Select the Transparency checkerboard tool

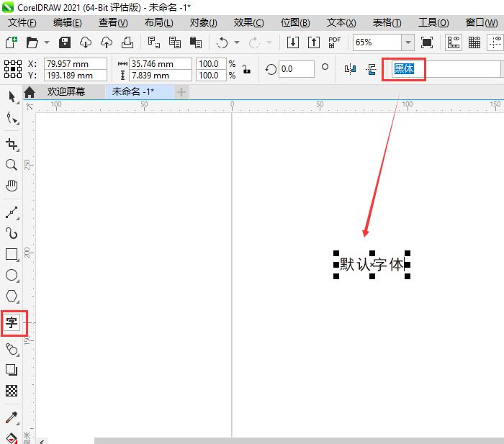pyautogui.click(x=12, y=390)
